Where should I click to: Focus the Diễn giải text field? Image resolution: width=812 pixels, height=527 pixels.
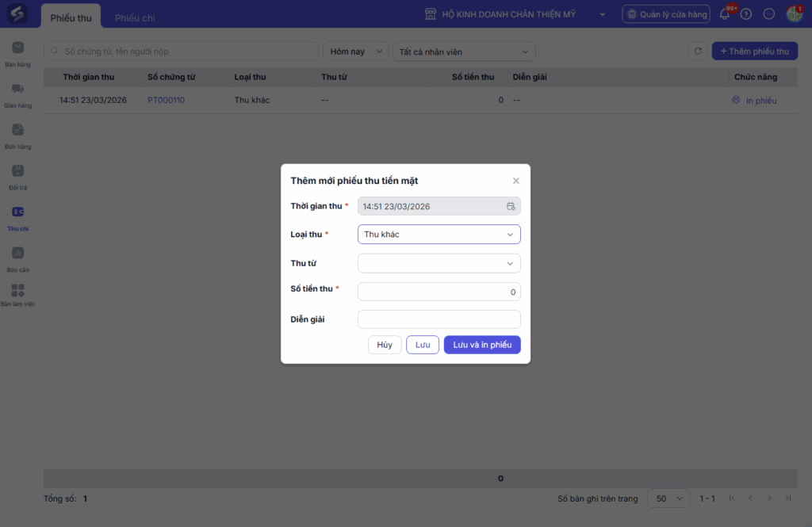point(439,319)
